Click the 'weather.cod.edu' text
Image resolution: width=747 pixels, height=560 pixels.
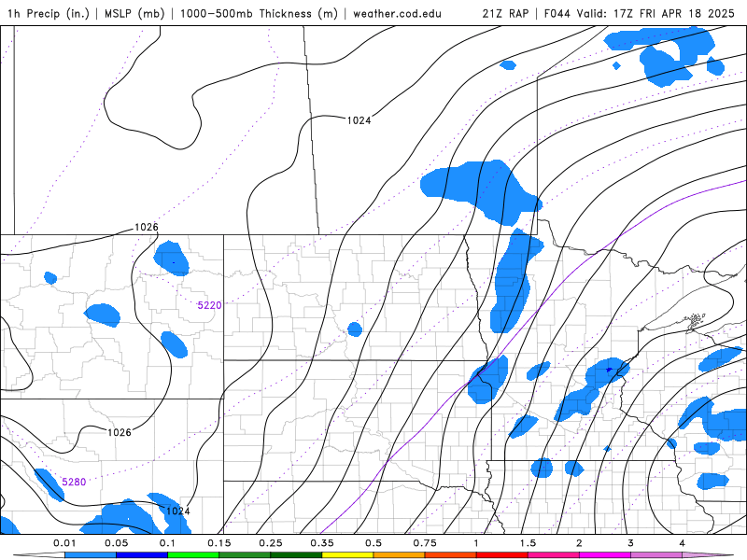pyautogui.click(x=397, y=13)
